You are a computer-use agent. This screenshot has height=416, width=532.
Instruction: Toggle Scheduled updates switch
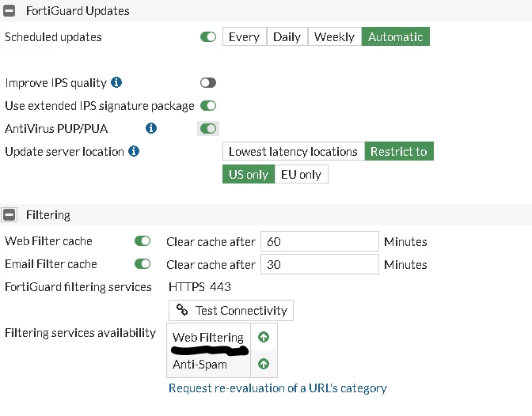pyautogui.click(x=208, y=36)
